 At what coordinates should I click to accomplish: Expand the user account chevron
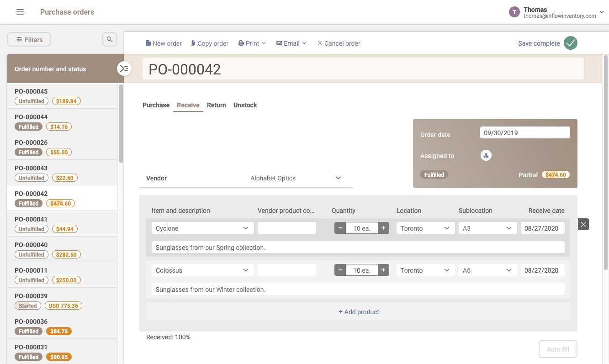point(602,12)
